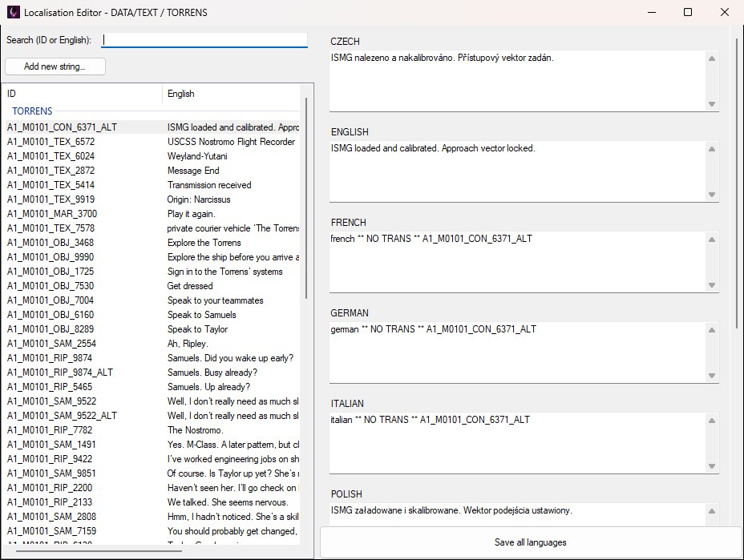The width and height of the screenshot is (744, 560).
Task: Select row A1_M0101_SAM_7159
Action: [152, 531]
